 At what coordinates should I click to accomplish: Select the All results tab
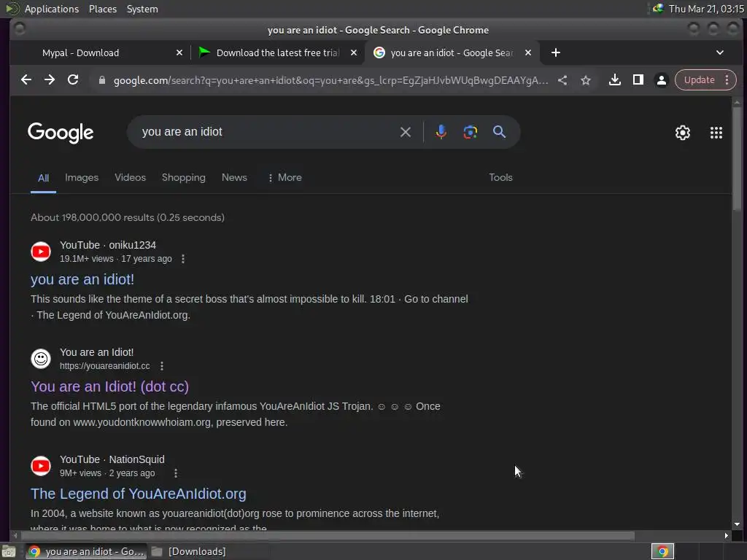[43, 178]
